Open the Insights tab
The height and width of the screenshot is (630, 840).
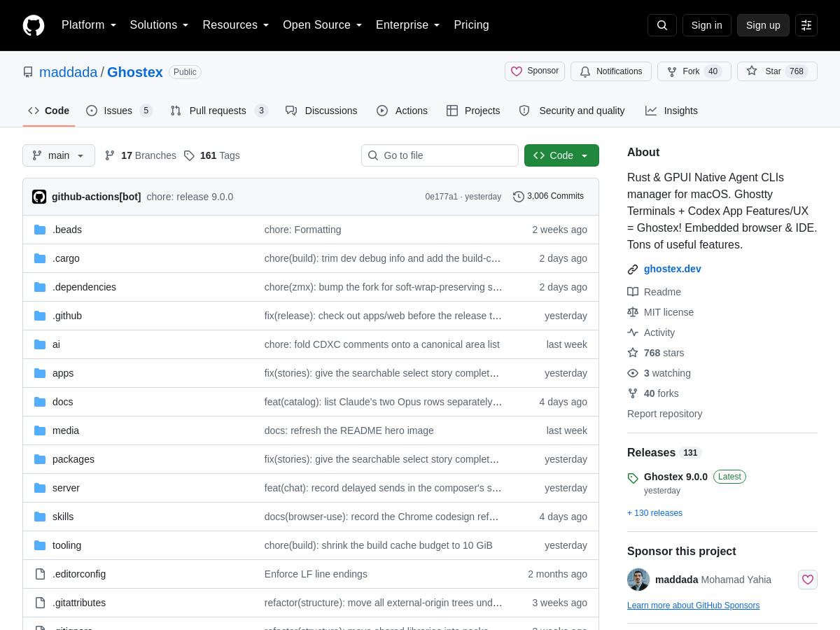[x=671, y=111]
